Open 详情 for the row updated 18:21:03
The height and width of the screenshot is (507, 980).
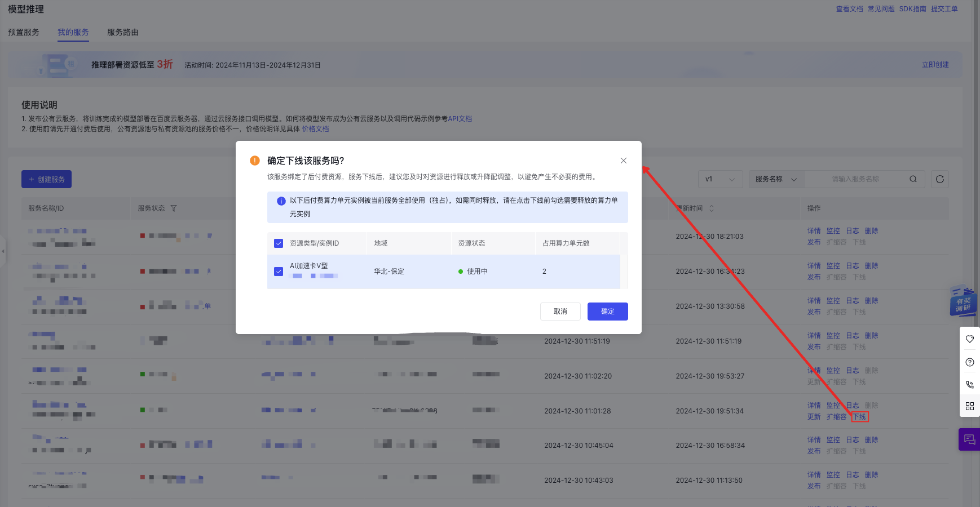[814, 231]
